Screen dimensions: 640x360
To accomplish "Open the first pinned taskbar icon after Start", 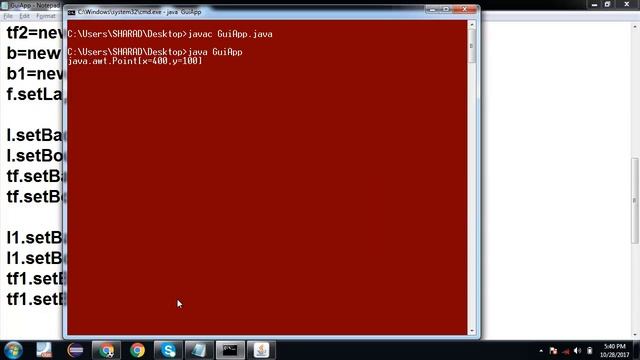I will click(44, 350).
